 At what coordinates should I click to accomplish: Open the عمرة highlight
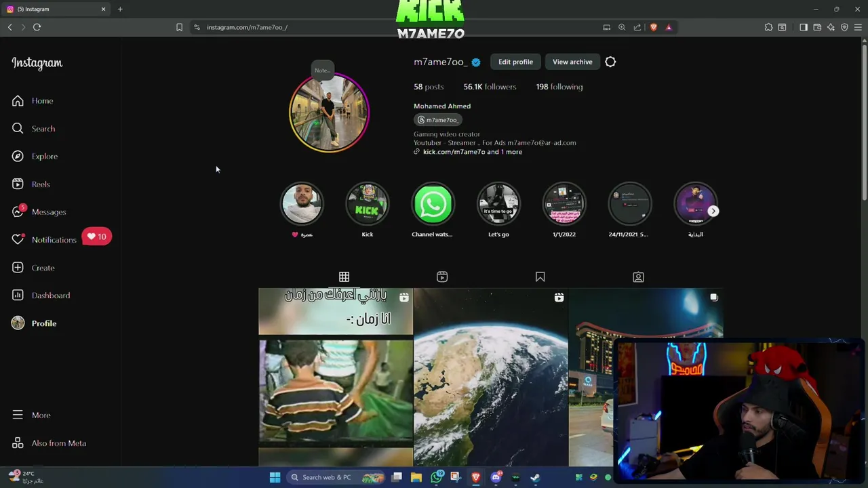[x=302, y=204]
